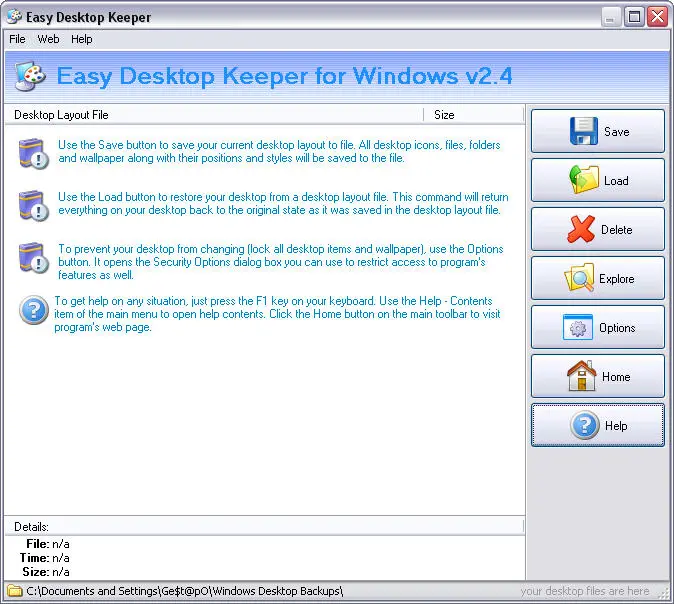Image resolution: width=674 pixels, height=604 pixels.
Task: Click the palette logo in the blue banner
Action: (x=30, y=76)
